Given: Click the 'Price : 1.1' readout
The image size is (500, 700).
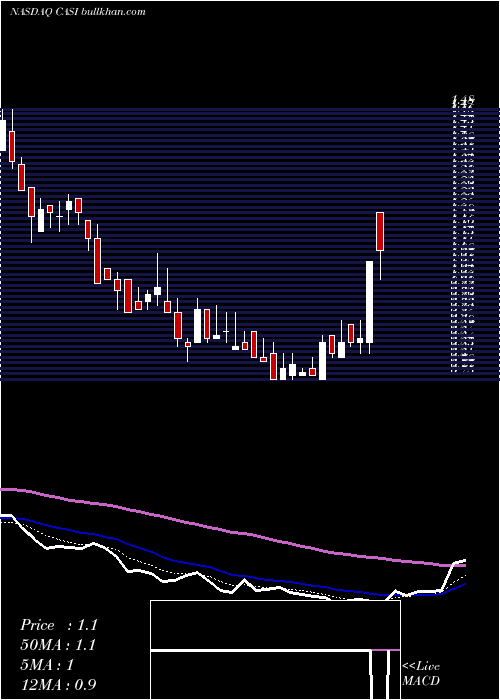Looking at the screenshot, I should point(58,625).
